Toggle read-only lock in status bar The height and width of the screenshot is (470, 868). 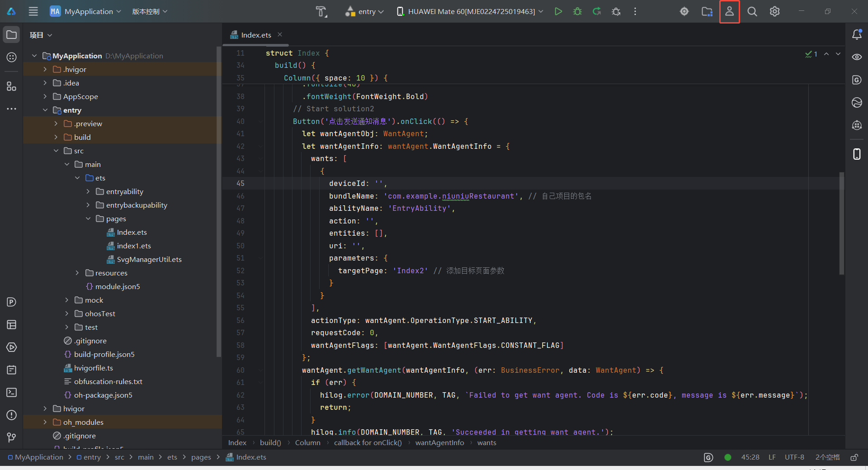(854, 457)
